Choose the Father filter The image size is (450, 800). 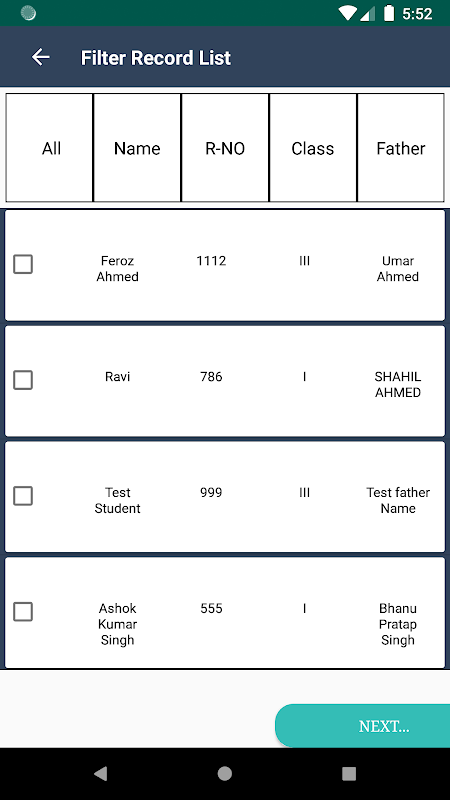point(401,148)
